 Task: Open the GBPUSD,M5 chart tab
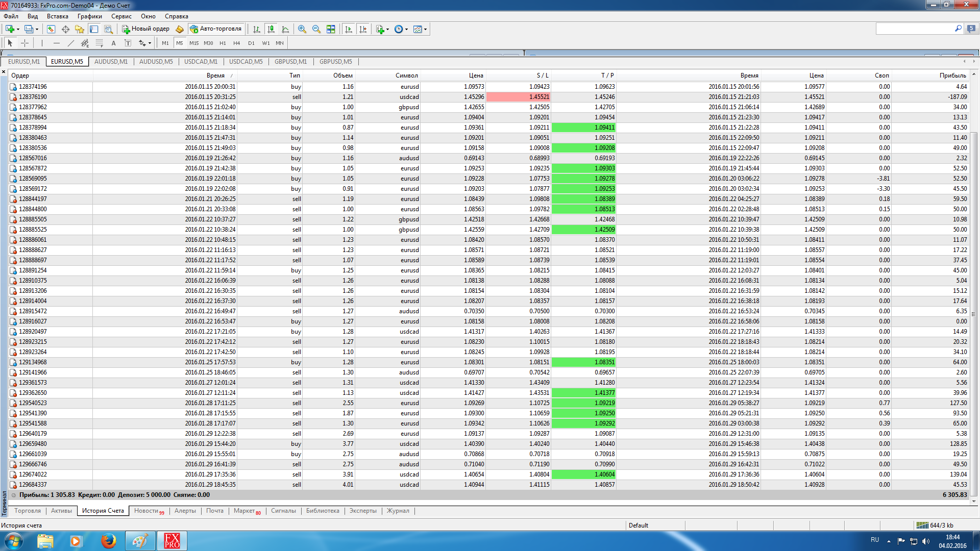tap(336, 62)
